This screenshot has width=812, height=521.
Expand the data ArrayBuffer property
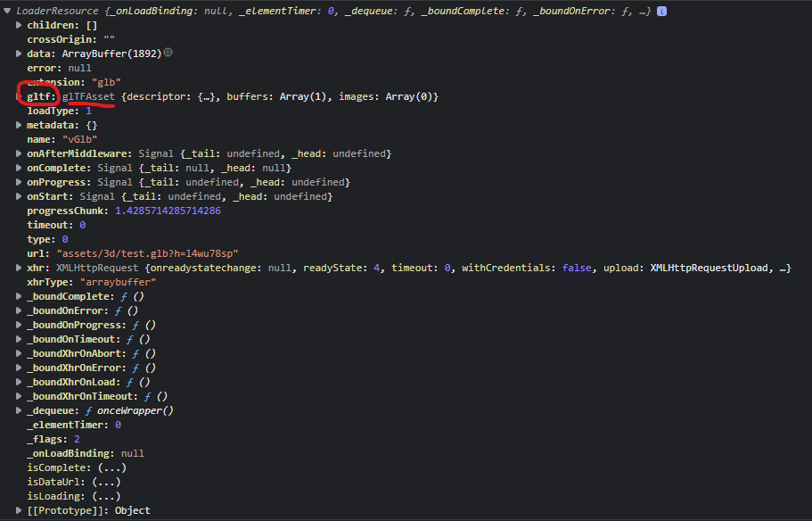pyautogui.click(x=18, y=53)
